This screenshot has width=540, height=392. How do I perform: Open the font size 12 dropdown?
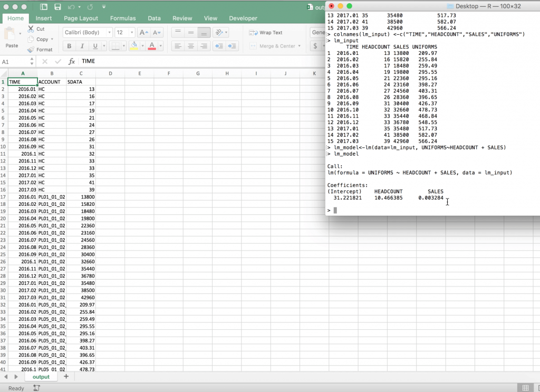pyautogui.click(x=132, y=32)
